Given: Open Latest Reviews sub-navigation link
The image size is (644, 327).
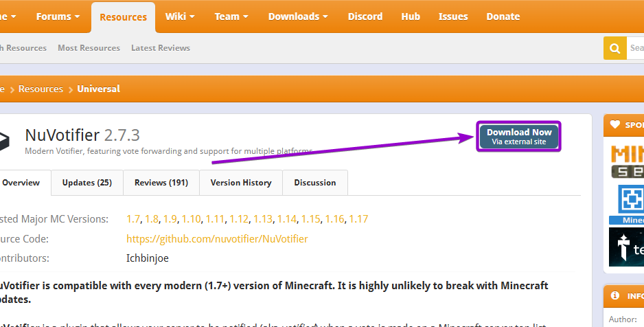Looking at the screenshot, I should click(x=161, y=47).
